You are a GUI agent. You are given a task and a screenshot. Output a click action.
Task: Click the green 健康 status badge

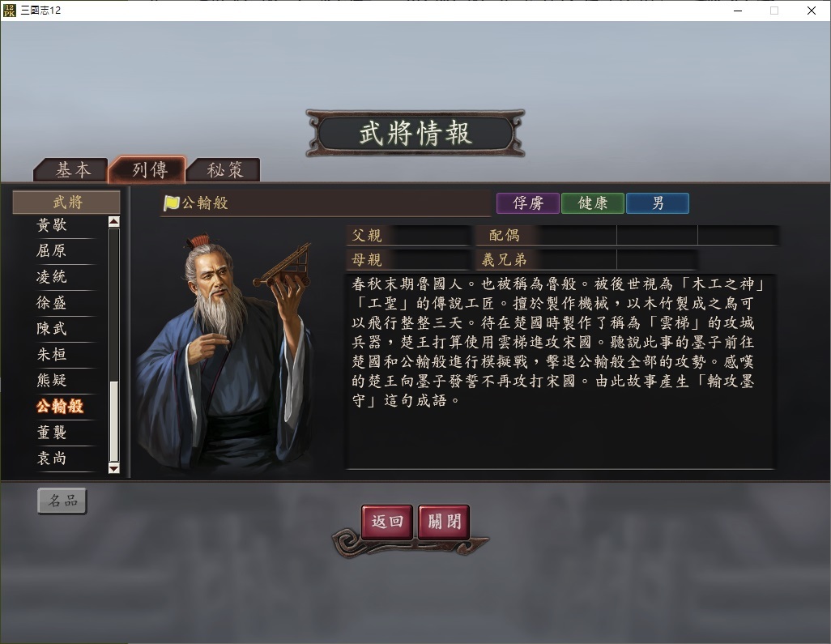point(593,203)
